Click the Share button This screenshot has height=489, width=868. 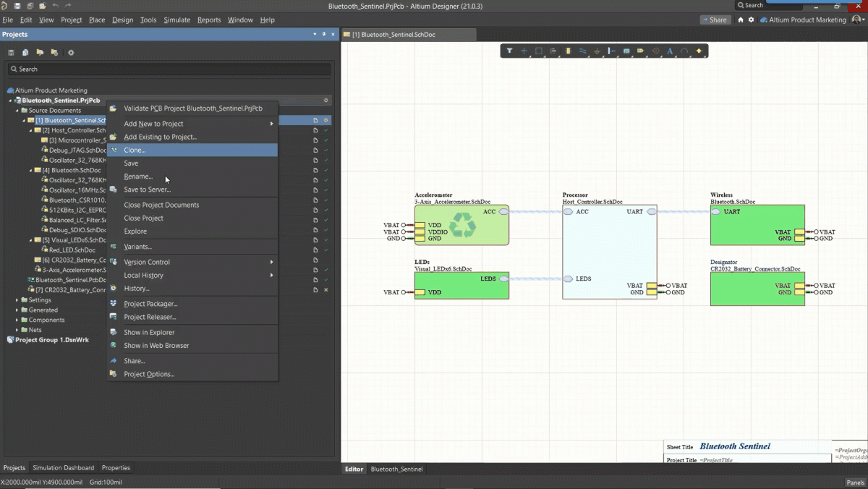tap(715, 20)
